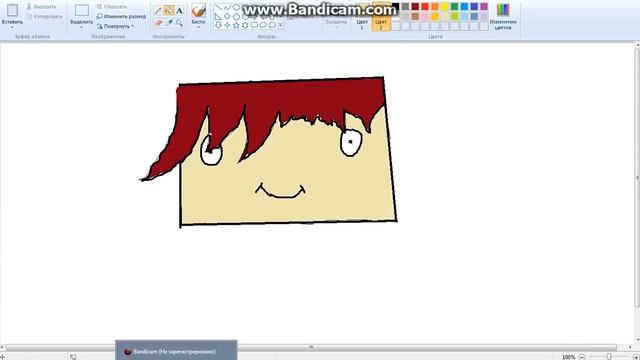The image size is (640, 360).
Task: Select the Цвет 2 color button
Action: (x=381, y=17)
